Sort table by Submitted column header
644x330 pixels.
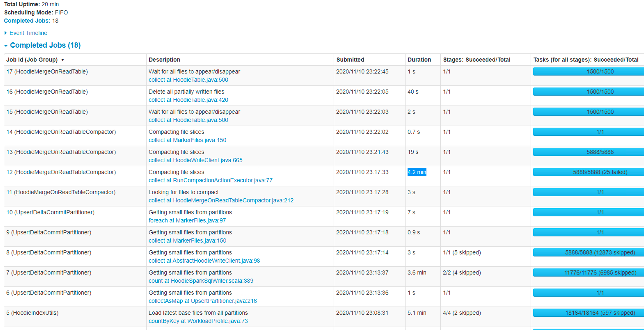pyautogui.click(x=350, y=60)
